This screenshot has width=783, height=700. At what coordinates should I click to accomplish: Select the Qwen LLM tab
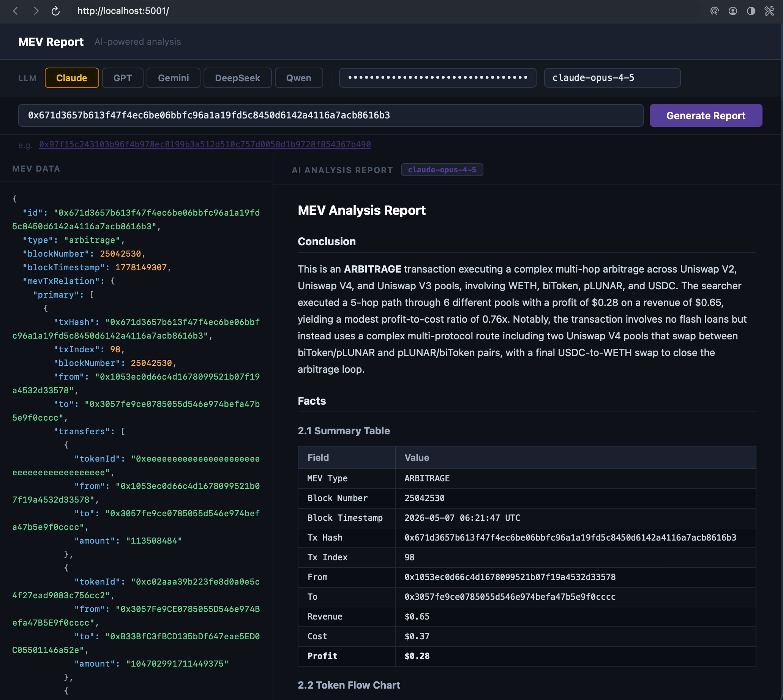coord(298,78)
